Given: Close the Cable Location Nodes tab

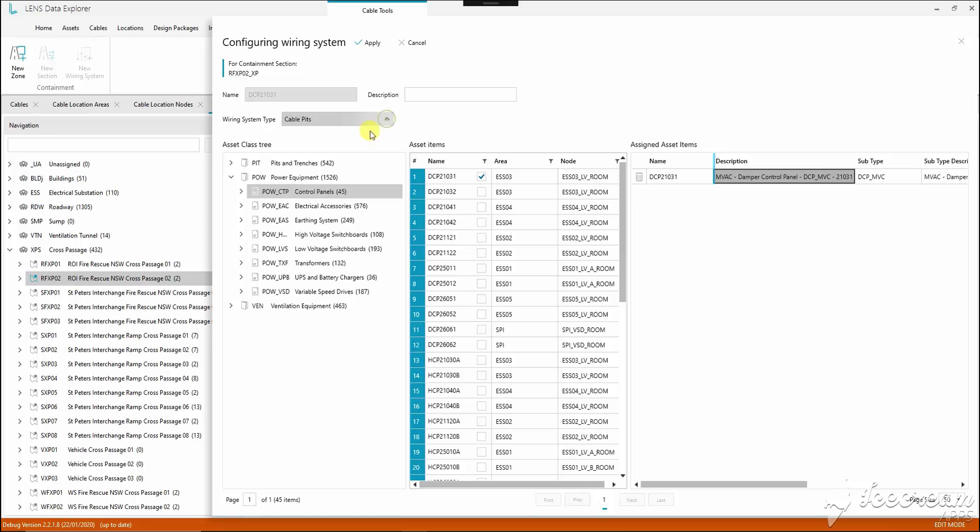Looking at the screenshot, I should point(201,105).
